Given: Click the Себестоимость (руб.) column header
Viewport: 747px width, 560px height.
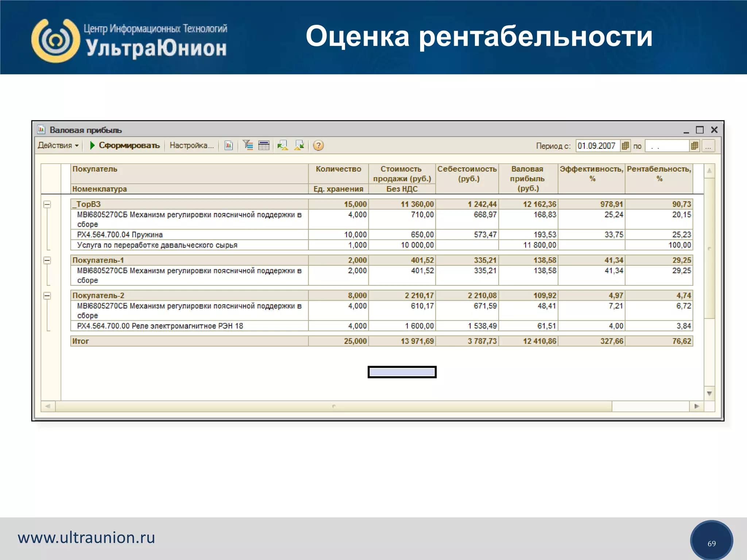Looking at the screenshot, I should click(x=467, y=179).
